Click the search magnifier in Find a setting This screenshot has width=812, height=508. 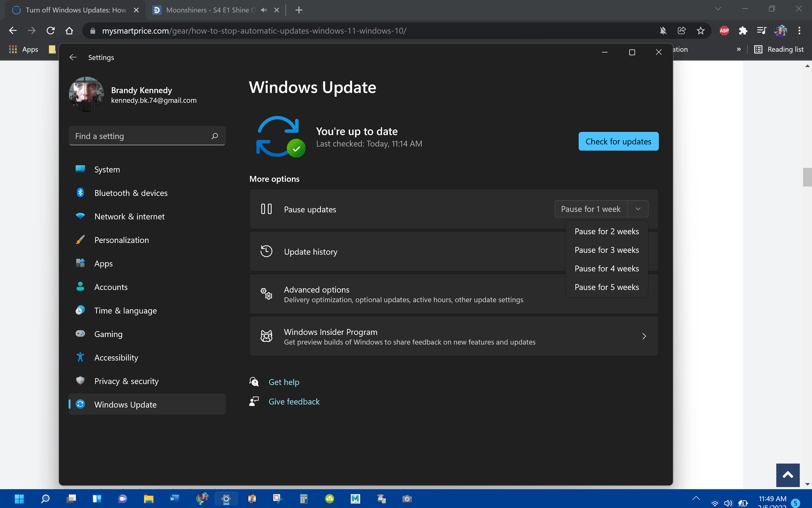[x=215, y=136]
